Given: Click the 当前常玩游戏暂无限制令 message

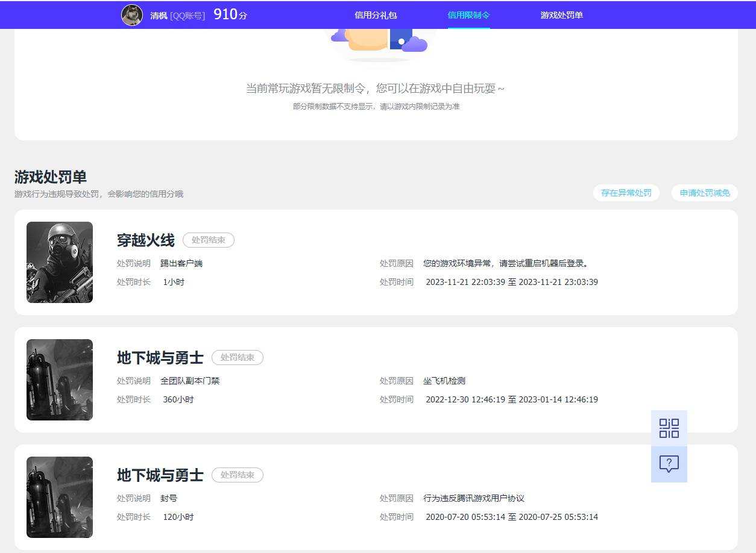Looking at the screenshot, I should [375, 89].
